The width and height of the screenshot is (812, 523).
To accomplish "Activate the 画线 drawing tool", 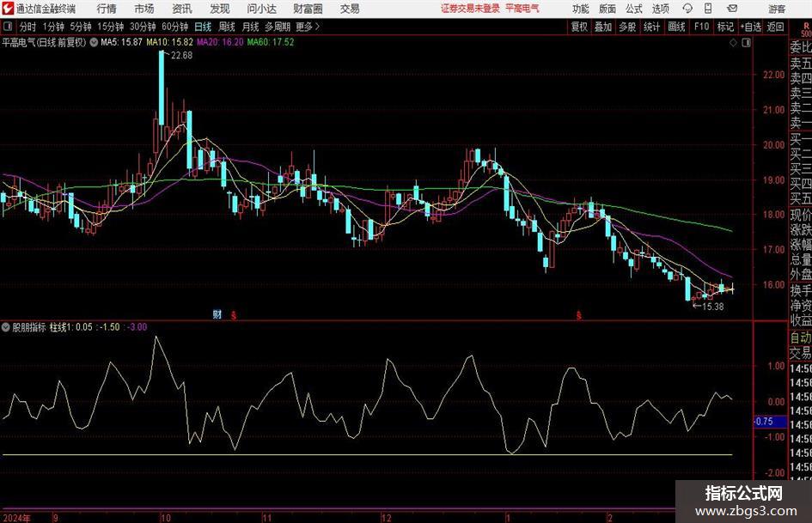I will click(x=676, y=27).
